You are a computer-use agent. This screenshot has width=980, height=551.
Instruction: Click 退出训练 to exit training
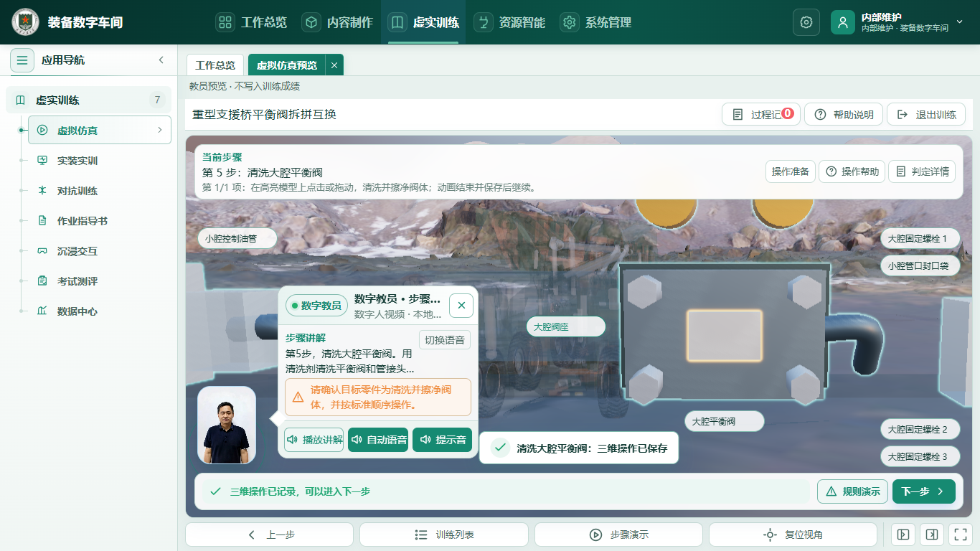click(926, 115)
